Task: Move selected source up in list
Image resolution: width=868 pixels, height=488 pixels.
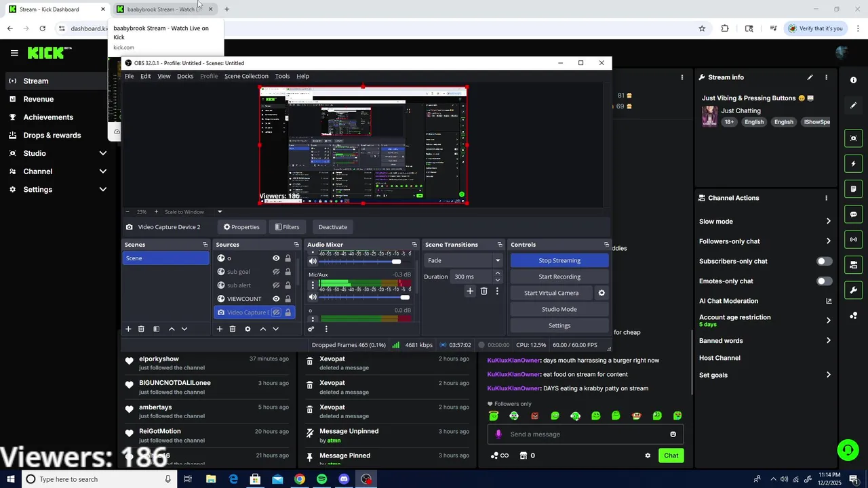Action: (x=263, y=329)
